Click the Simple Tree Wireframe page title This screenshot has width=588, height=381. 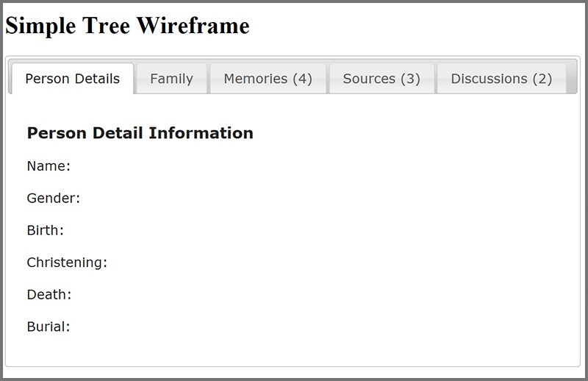pos(127,26)
